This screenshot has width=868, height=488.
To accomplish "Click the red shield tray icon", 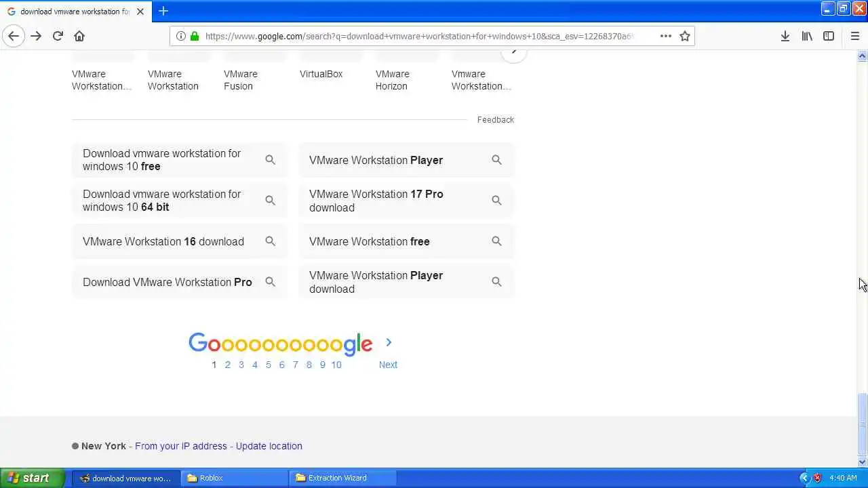I will click(817, 478).
